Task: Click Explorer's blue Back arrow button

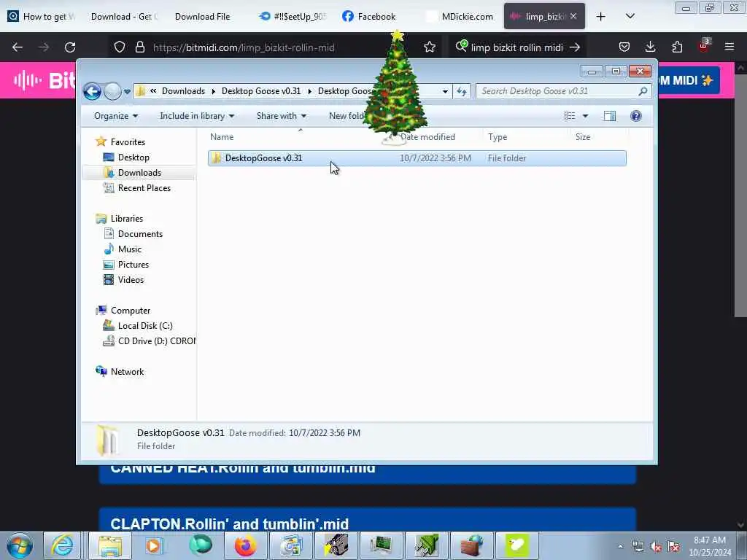Action: click(x=93, y=91)
